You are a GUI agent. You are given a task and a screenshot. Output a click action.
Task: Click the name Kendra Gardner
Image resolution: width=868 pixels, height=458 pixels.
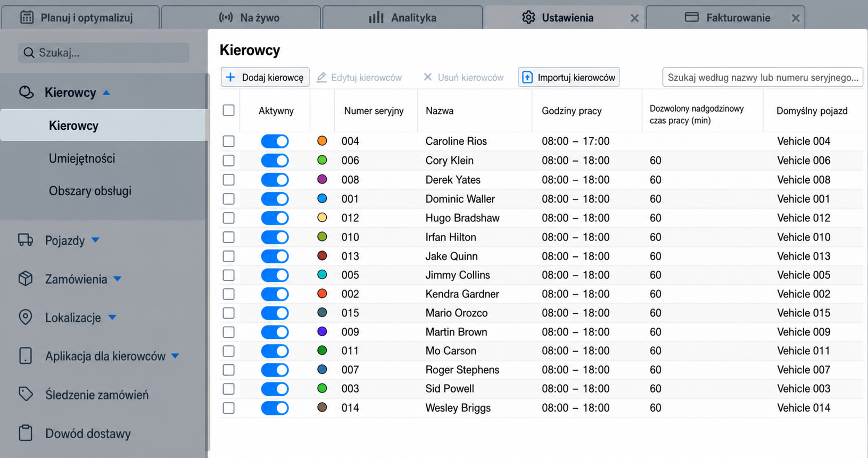tap(462, 294)
